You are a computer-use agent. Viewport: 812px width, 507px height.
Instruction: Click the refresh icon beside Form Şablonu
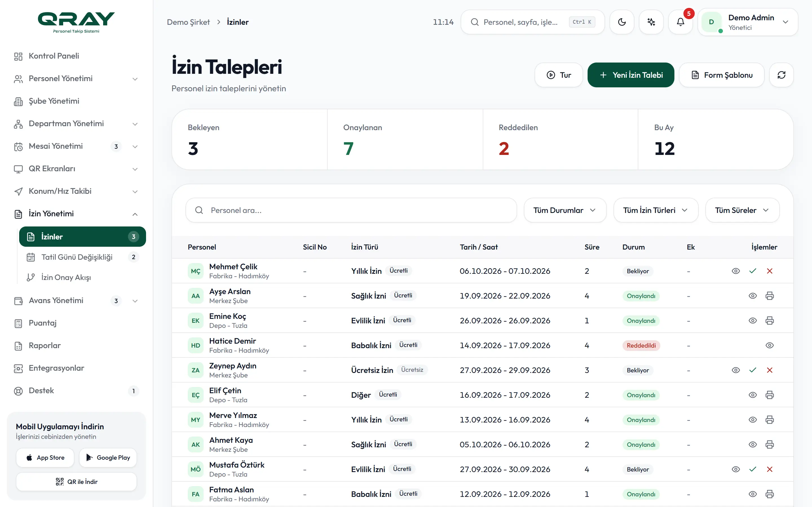(782, 75)
